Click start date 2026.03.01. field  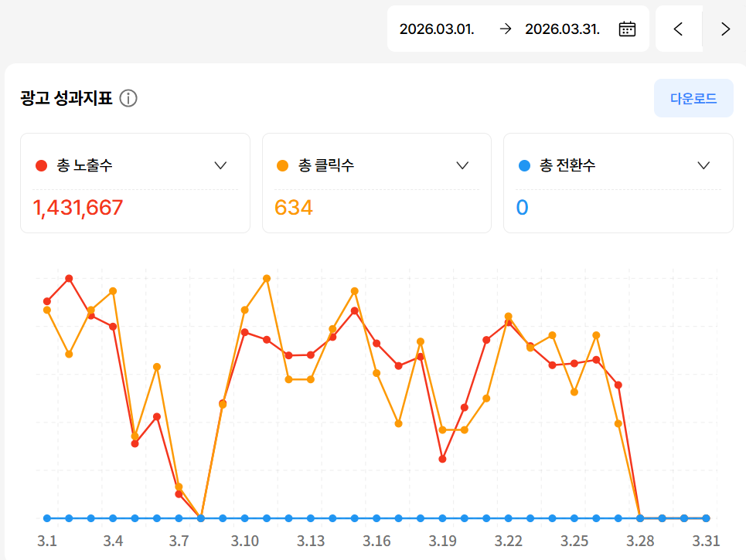point(437,29)
